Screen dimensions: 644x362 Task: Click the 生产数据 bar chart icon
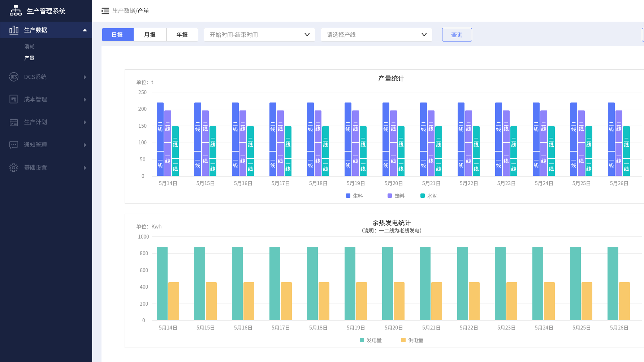pos(14,30)
